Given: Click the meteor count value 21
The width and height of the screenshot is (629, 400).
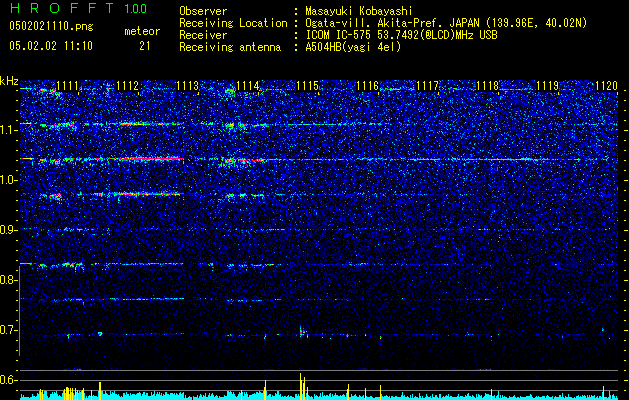Looking at the screenshot, I should 145,46.
